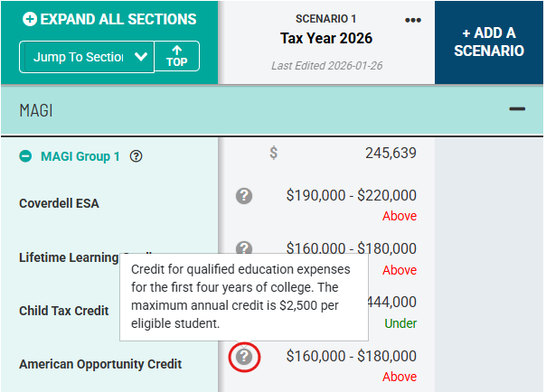
Task: Open the Jump To Section dropdown
Action: click(87, 56)
